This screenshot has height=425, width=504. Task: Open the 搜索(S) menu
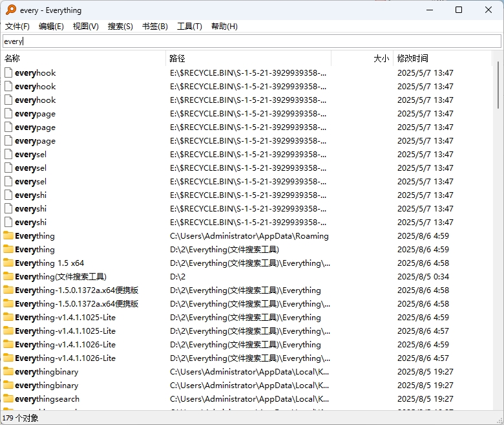120,27
